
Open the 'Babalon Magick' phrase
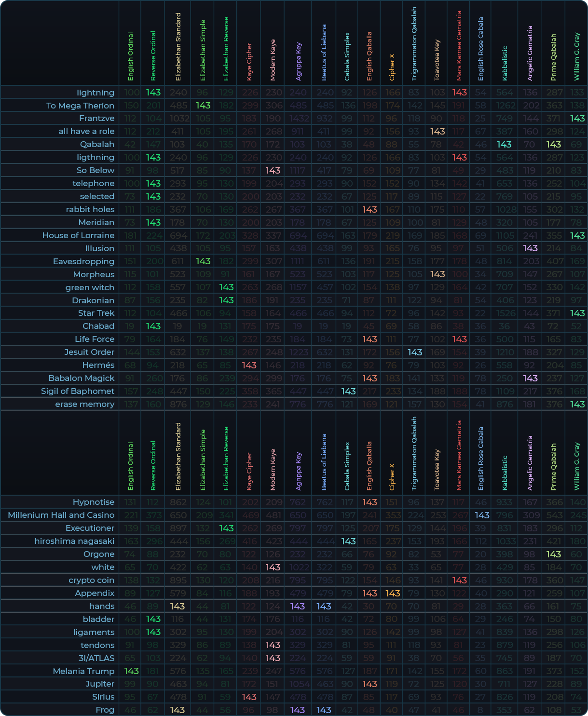[82, 378]
